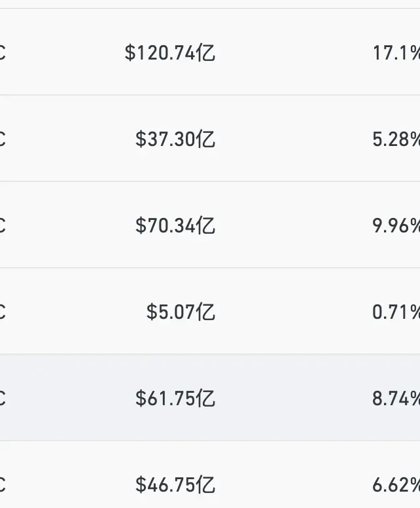Click the partially visible row above $120.74亿
The image size is (420, 508).
tap(210, 4)
